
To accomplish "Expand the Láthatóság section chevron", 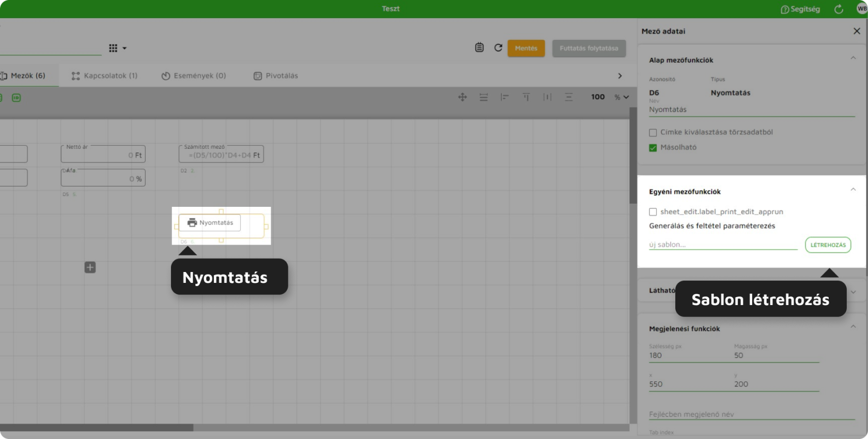I will click(853, 292).
